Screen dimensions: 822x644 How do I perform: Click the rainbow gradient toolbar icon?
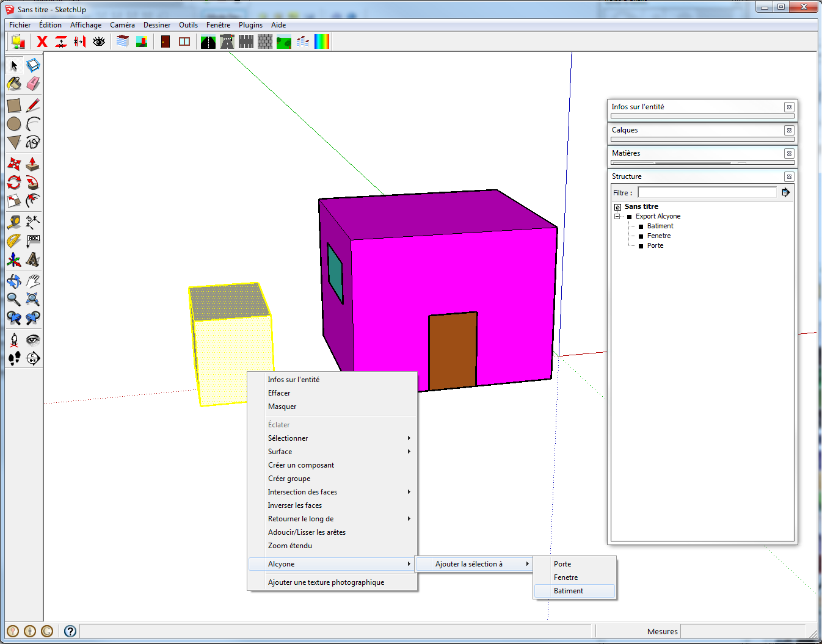(x=322, y=42)
